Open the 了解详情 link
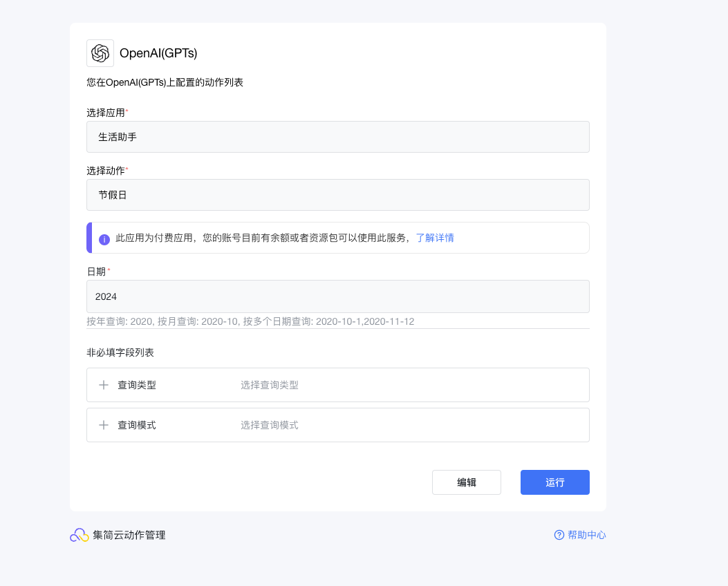This screenshot has width=728, height=586. pos(435,238)
